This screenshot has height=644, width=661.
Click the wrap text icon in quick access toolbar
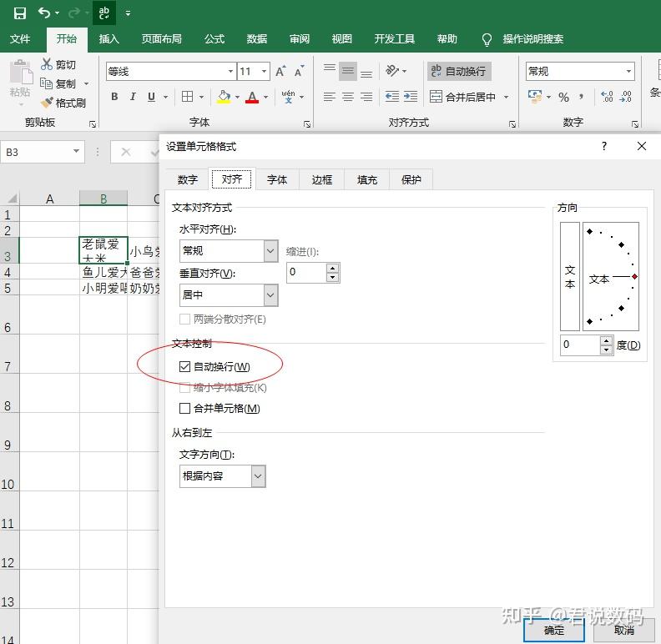[104, 13]
